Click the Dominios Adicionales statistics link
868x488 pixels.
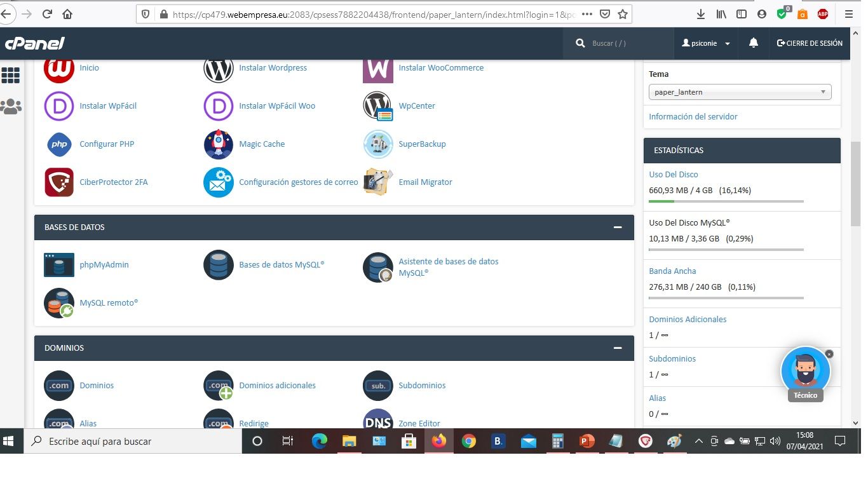(688, 320)
